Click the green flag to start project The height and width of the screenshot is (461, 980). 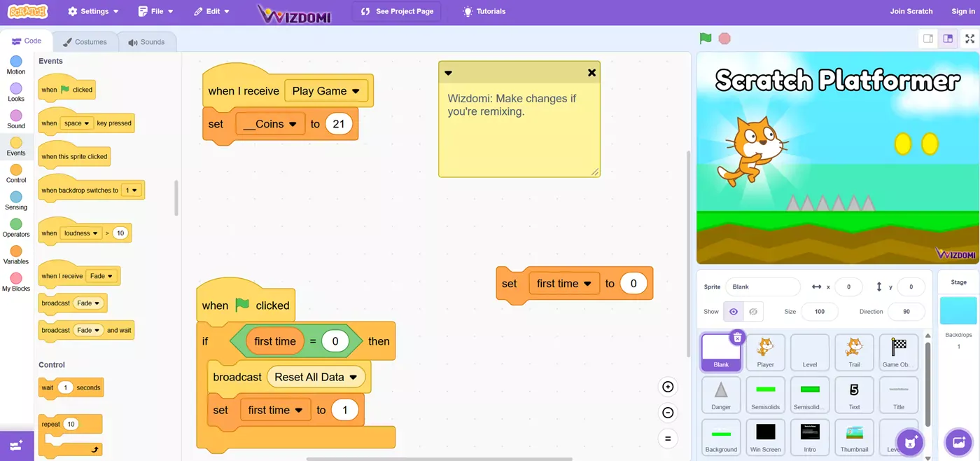coord(706,39)
